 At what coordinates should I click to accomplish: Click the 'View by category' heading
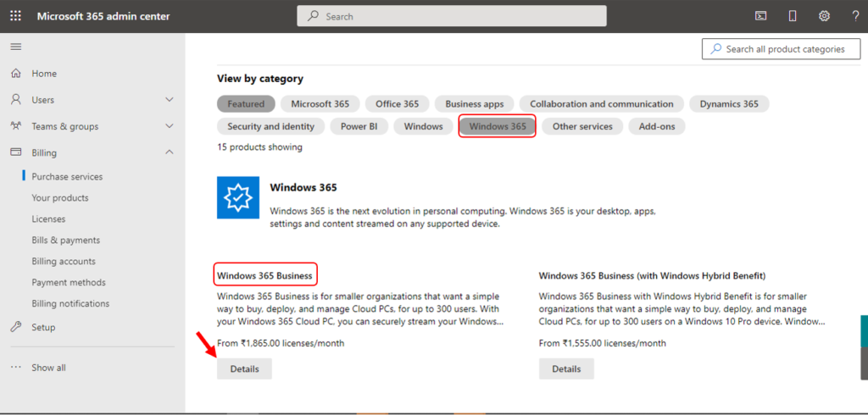[260, 79]
